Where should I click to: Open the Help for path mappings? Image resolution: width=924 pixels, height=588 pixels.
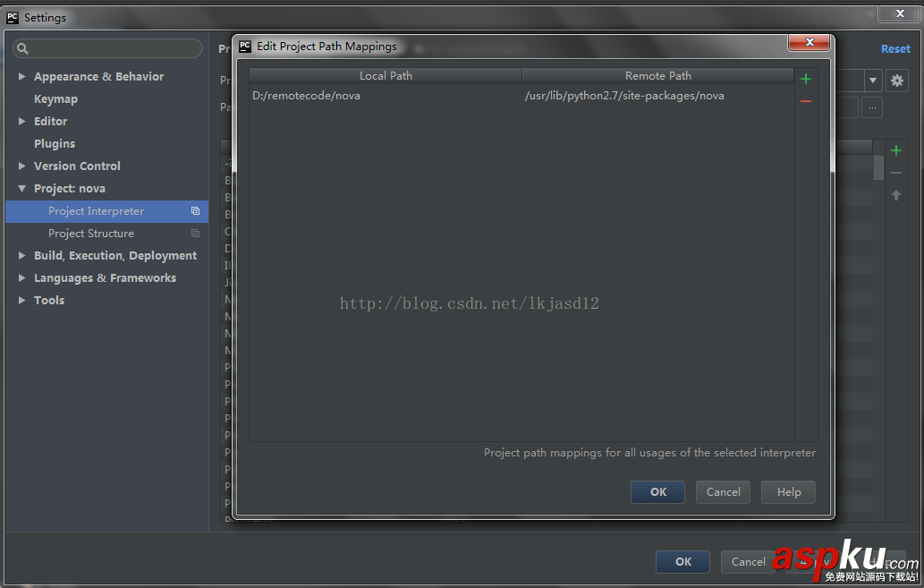pyautogui.click(x=787, y=491)
